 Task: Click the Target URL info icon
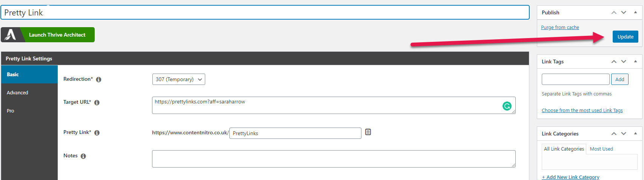(x=97, y=103)
